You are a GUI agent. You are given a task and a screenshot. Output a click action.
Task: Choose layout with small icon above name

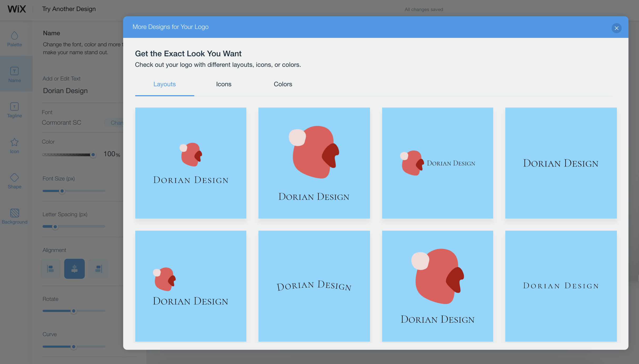point(191,163)
